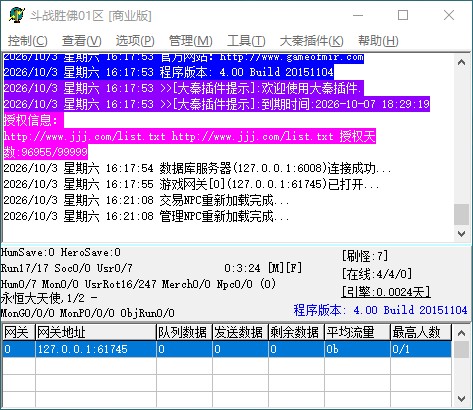This screenshot has width=473, height=410.
Task: Click the 最高人数 column header
Action: pos(421,332)
